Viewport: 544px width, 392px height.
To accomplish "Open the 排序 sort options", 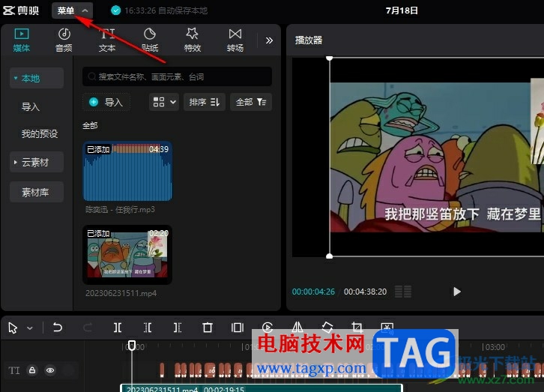I will [205, 102].
